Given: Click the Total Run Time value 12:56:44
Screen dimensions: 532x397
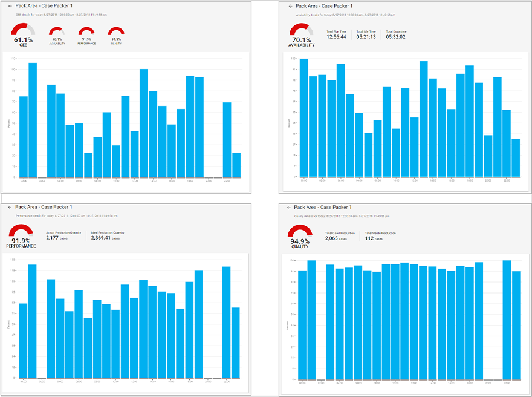Looking at the screenshot, I should point(336,37).
